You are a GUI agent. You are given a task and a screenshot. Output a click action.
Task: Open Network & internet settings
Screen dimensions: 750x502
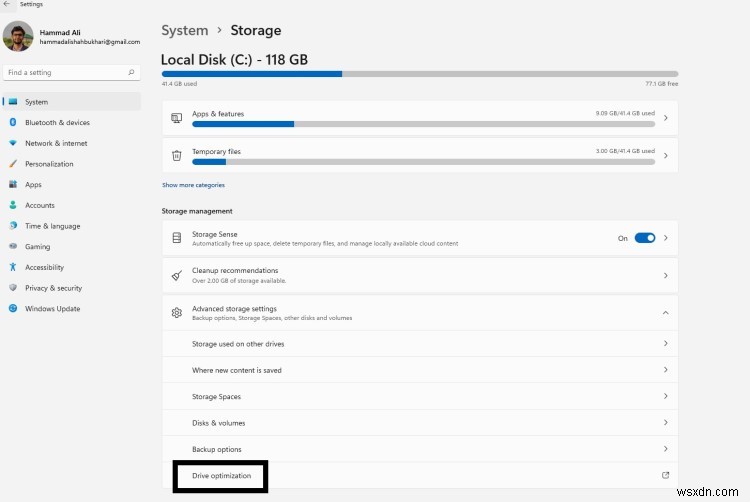[72, 143]
